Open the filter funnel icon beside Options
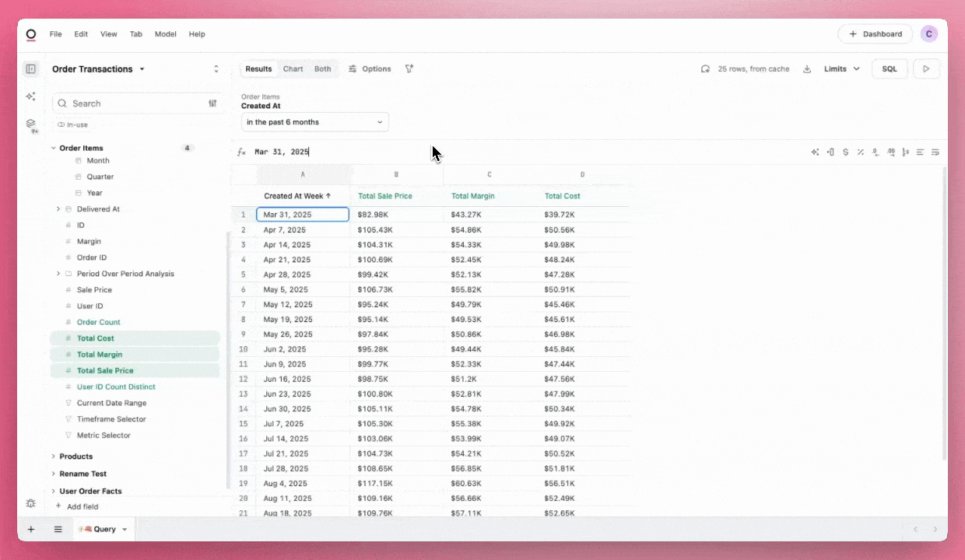 (x=409, y=69)
